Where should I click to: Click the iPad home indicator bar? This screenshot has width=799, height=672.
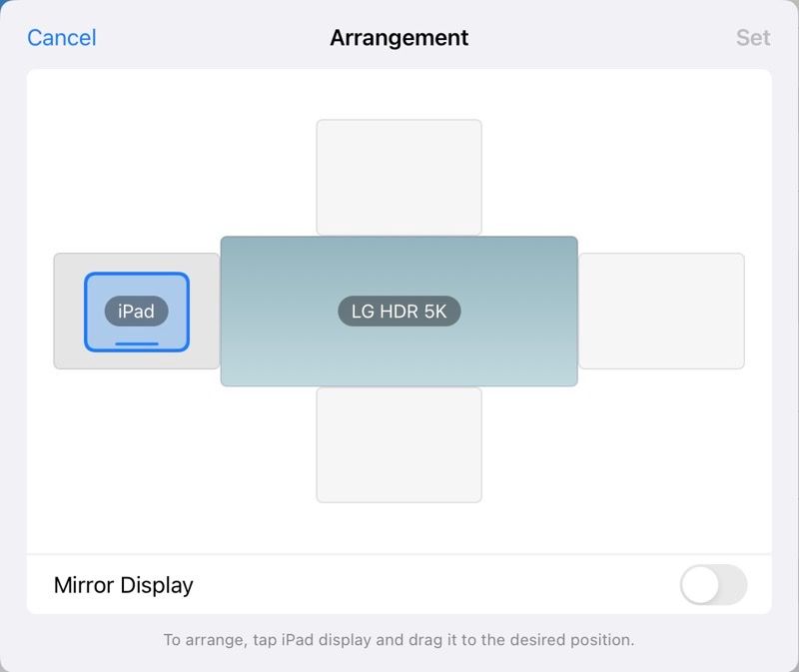click(x=137, y=343)
